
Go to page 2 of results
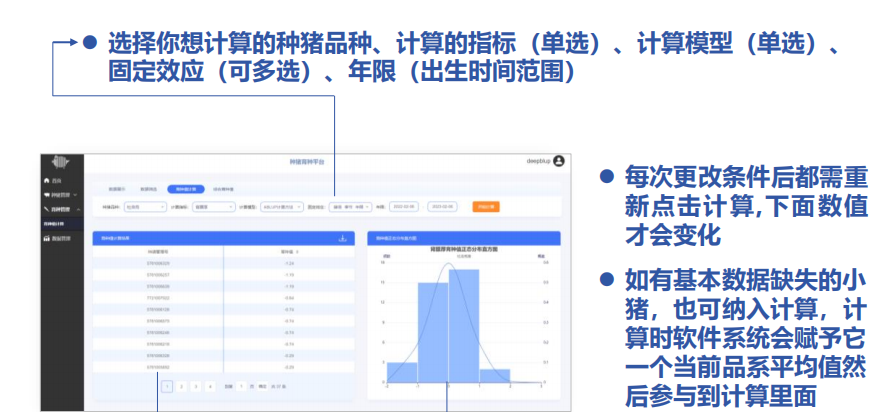point(181,385)
